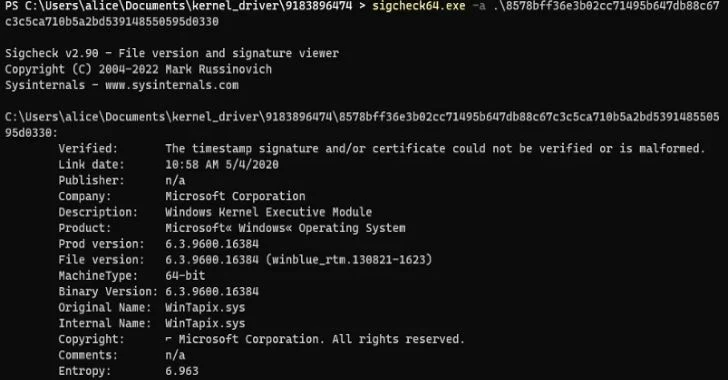Click the PowerShell prompt path at top

click(185, 7)
